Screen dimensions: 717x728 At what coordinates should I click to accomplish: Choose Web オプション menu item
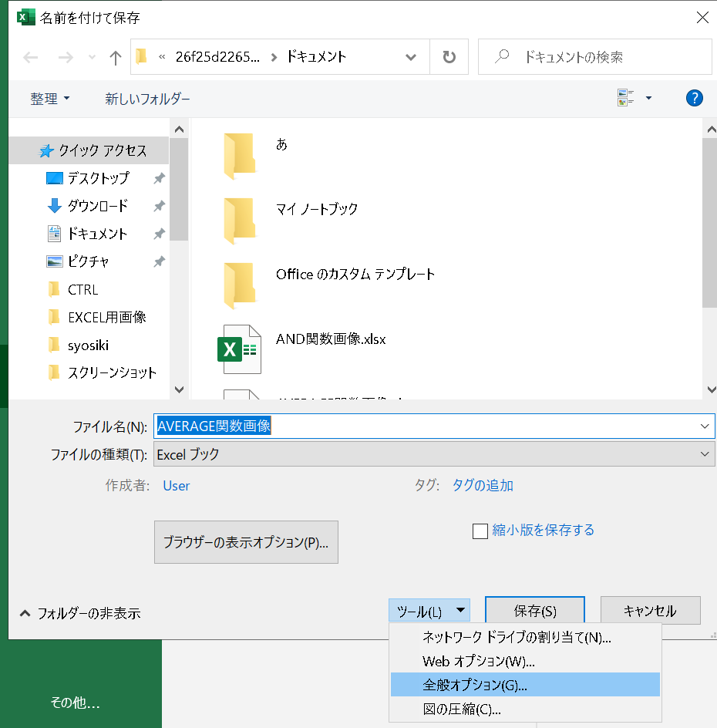(525, 661)
